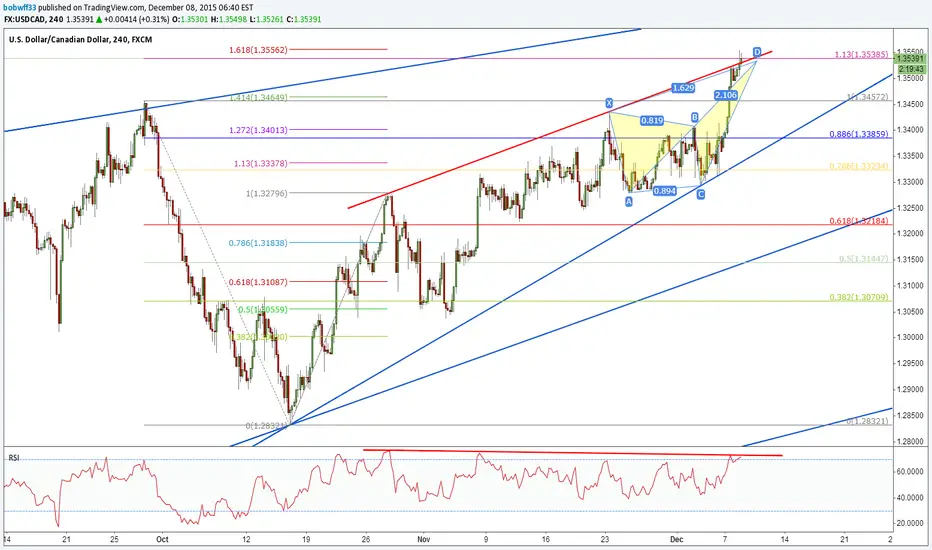The height and width of the screenshot is (550, 932).
Task: Click the 0.894 pattern ratio label
Action: 664,191
